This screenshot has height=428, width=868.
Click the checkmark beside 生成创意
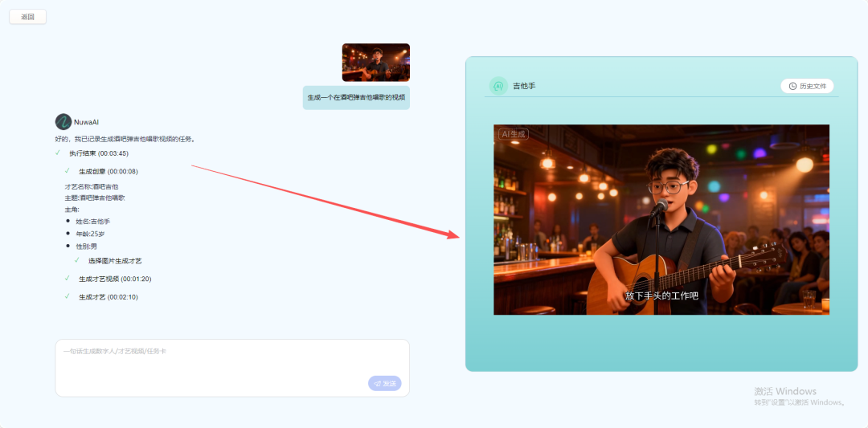(68, 171)
